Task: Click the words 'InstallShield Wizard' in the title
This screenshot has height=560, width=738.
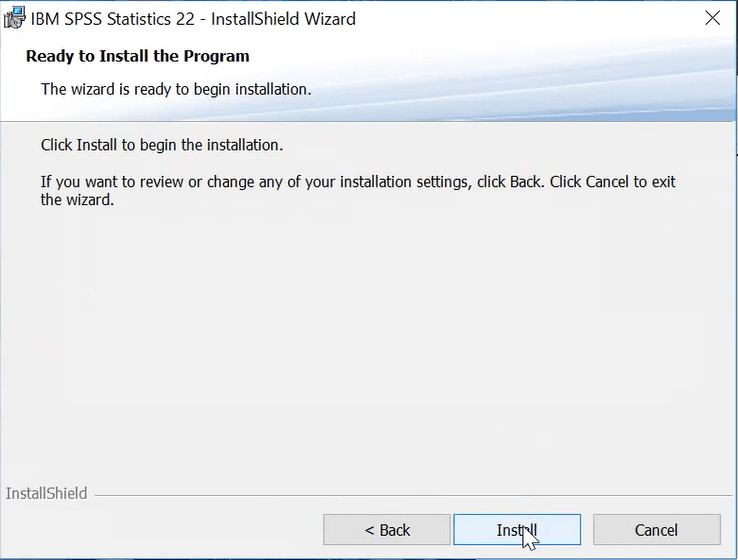Action: [x=283, y=18]
